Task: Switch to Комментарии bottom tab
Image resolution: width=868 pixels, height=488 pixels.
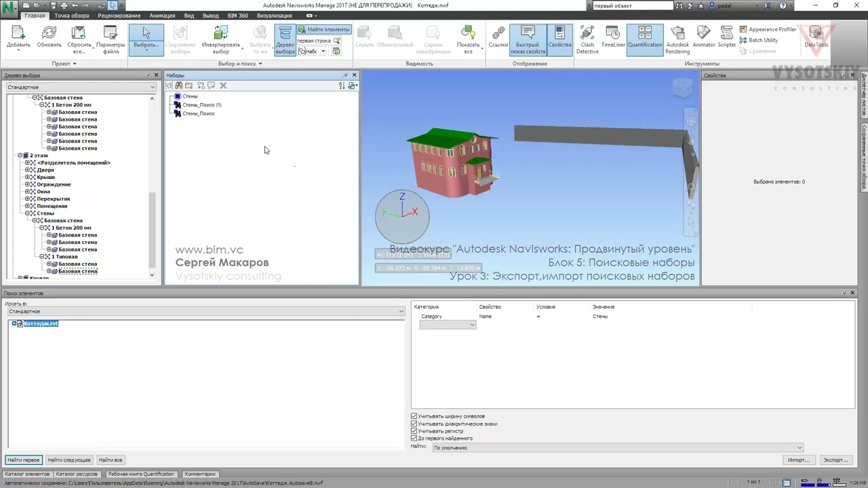Action: pos(200,474)
